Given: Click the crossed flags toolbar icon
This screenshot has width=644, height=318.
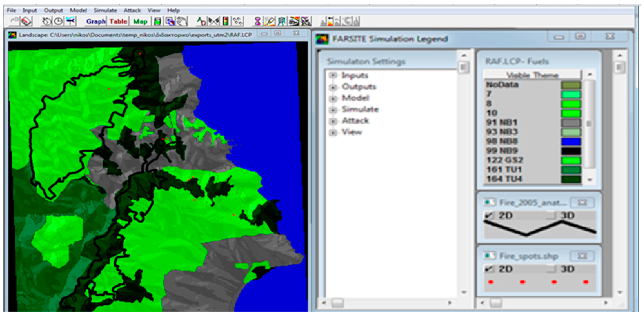Looking at the screenshot, I should (x=214, y=22).
